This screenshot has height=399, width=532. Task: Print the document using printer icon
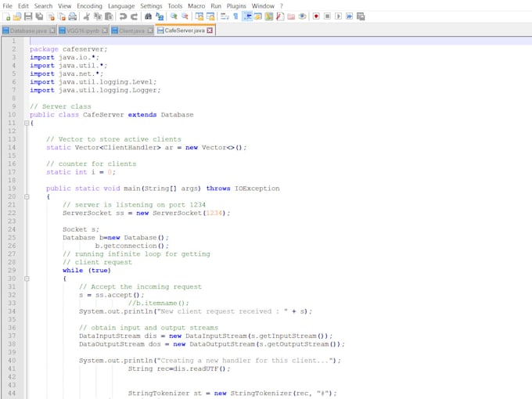[x=73, y=16]
